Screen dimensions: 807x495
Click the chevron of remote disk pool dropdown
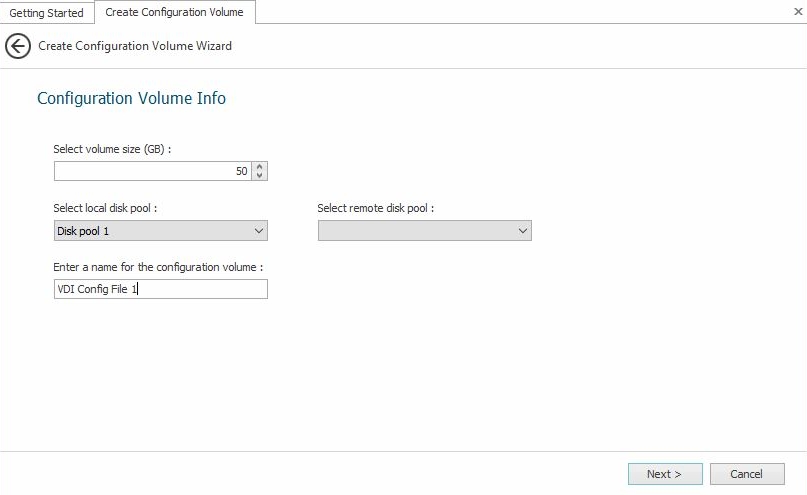(x=523, y=231)
